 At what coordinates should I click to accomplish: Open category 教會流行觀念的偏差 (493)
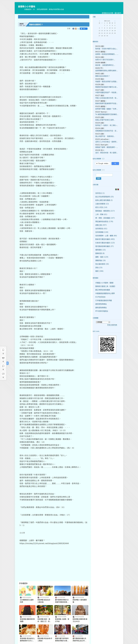(105, 239)
